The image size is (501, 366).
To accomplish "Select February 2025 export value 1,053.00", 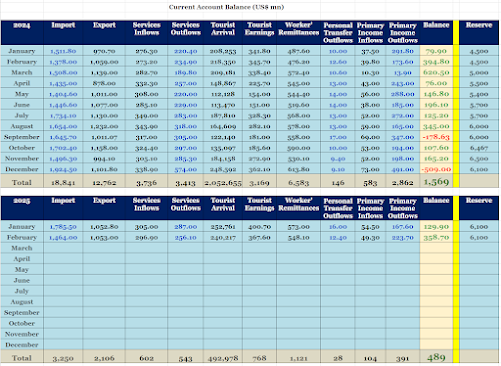I will tap(104, 237).
